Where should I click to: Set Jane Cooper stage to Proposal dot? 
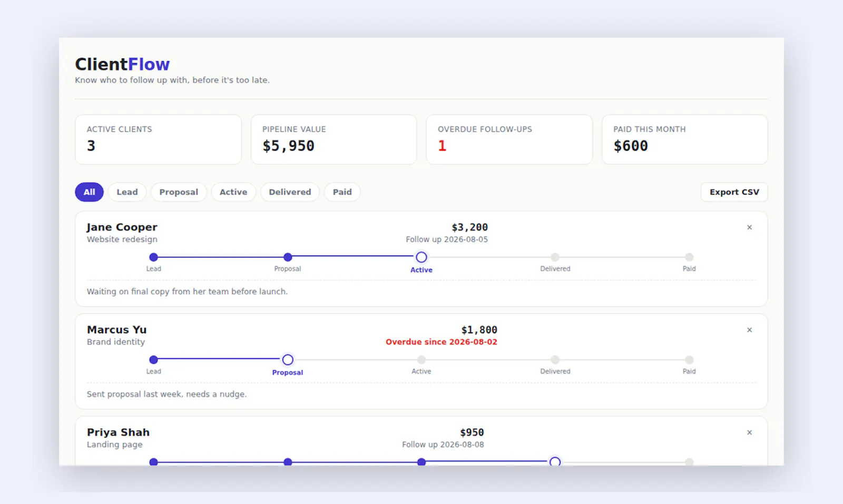click(x=288, y=258)
